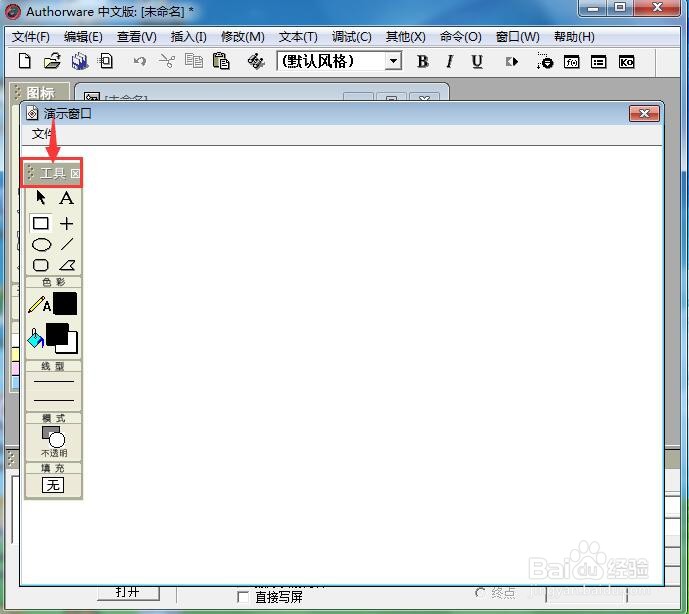Image resolution: width=689 pixels, height=614 pixels.
Task: Toggle Underline text formatting
Action: [477, 62]
